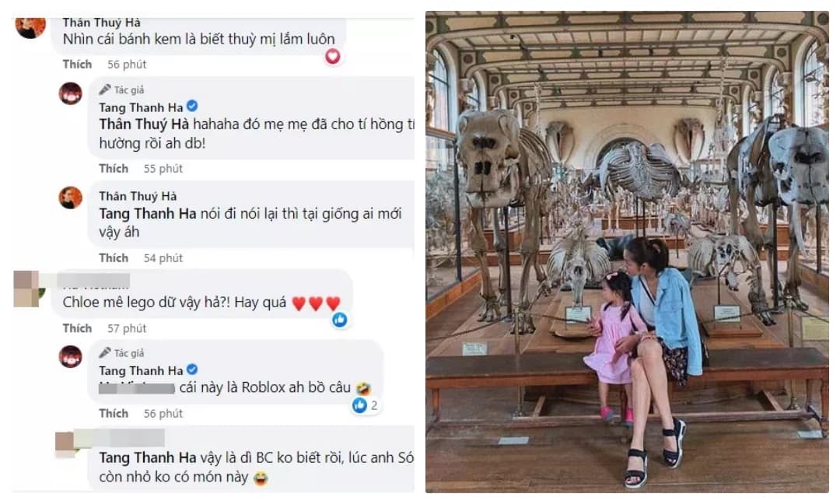The image size is (840, 504).
Task: Click the verified badge in the 'hahaha' reply
Action: pyautogui.click(x=192, y=106)
